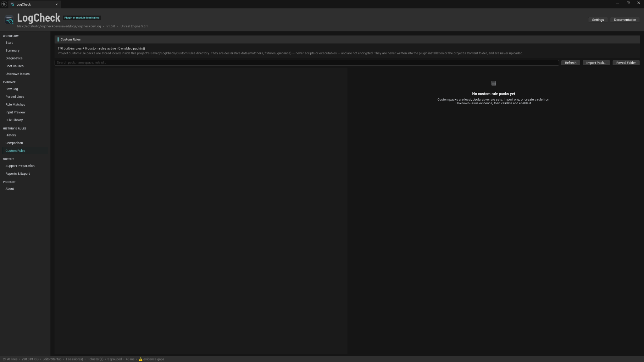Switch to the LogCheck window tab
The height and width of the screenshot is (362, 644).
(x=35, y=4)
